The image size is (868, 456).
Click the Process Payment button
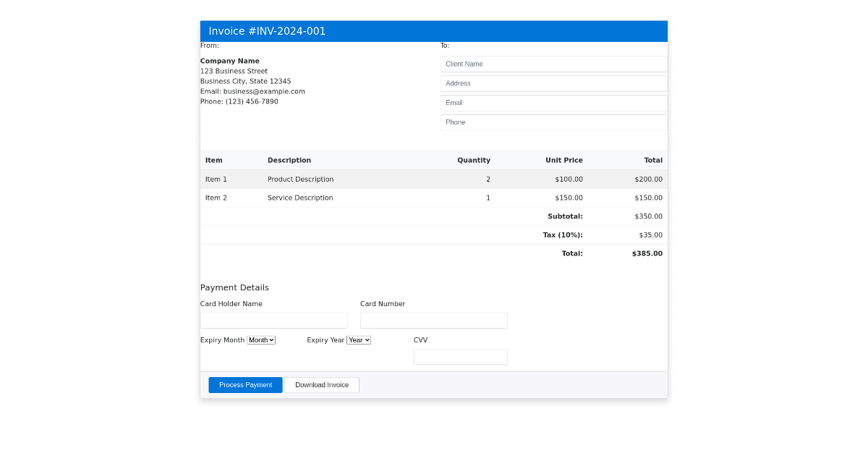coord(245,384)
